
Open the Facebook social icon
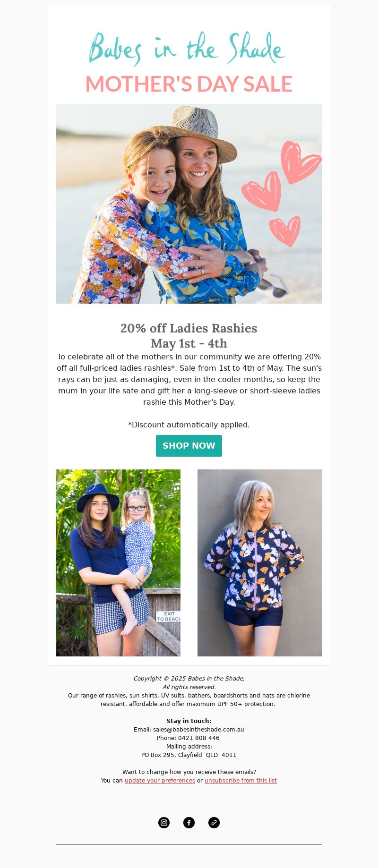(x=189, y=823)
